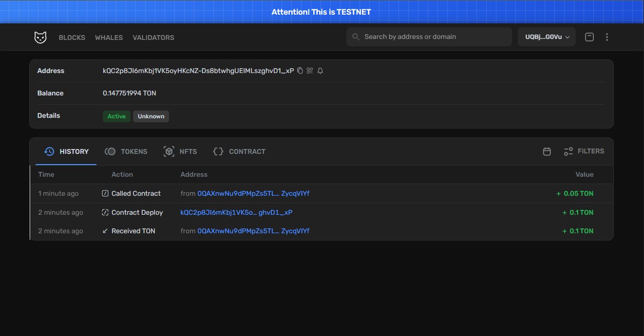
Task: Click the Contract Deploy action icon
Action: coord(105,212)
